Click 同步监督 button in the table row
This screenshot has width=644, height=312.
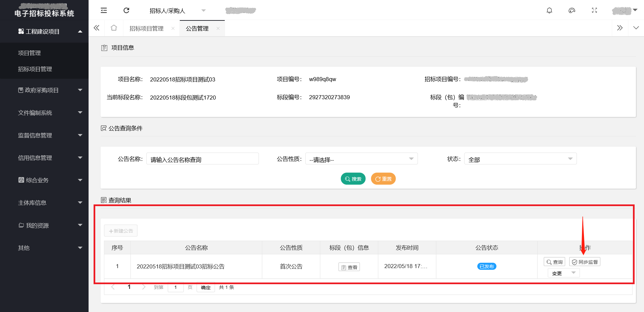click(x=585, y=262)
